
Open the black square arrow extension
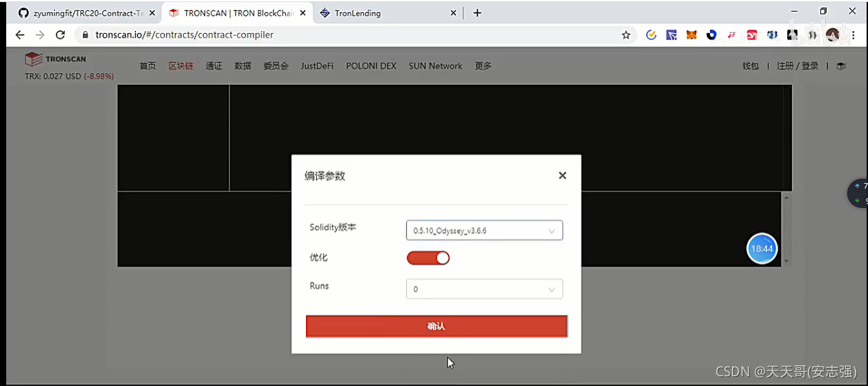point(793,35)
